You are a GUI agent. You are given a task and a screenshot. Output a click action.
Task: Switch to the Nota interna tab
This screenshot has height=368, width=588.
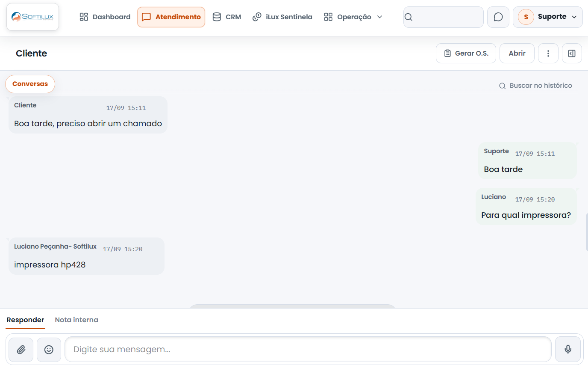pyautogui.click(x=76, y=320)
